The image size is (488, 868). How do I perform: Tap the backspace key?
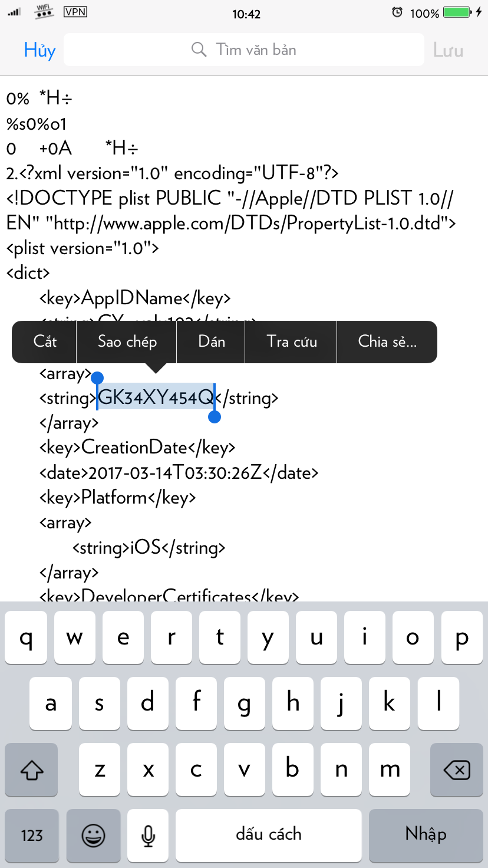pos(456,769)
